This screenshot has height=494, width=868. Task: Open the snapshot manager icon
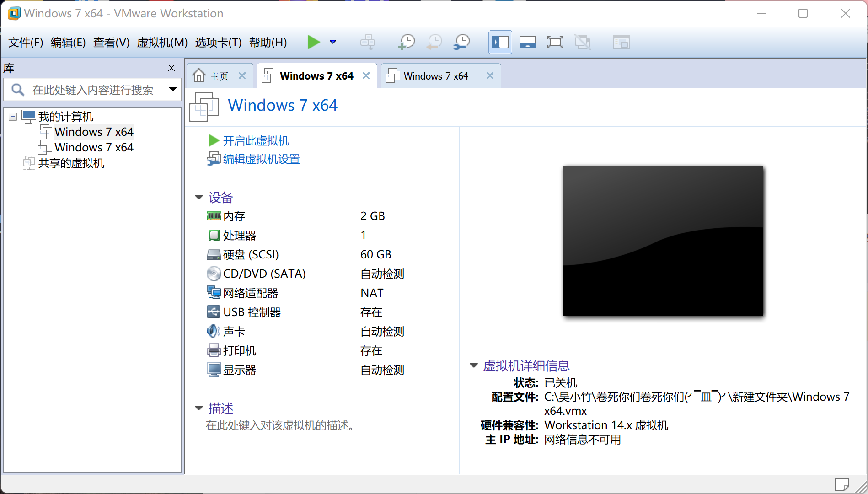pos(462,42)
